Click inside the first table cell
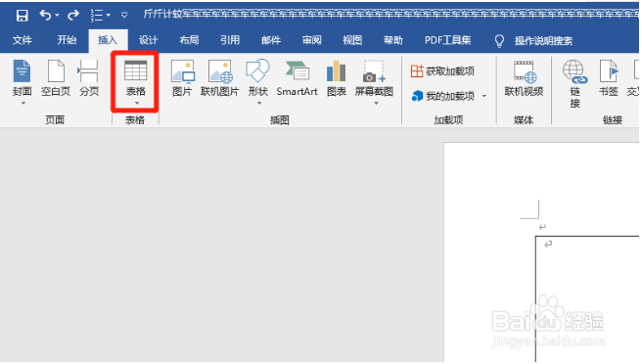Image resolution: width=642 pixels, height=364 pixels. pyautogui.click(x=587, y=298)
